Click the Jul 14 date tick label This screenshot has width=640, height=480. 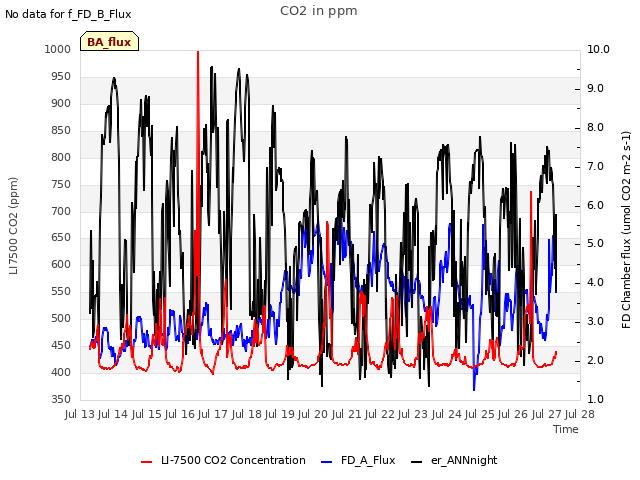113,414
